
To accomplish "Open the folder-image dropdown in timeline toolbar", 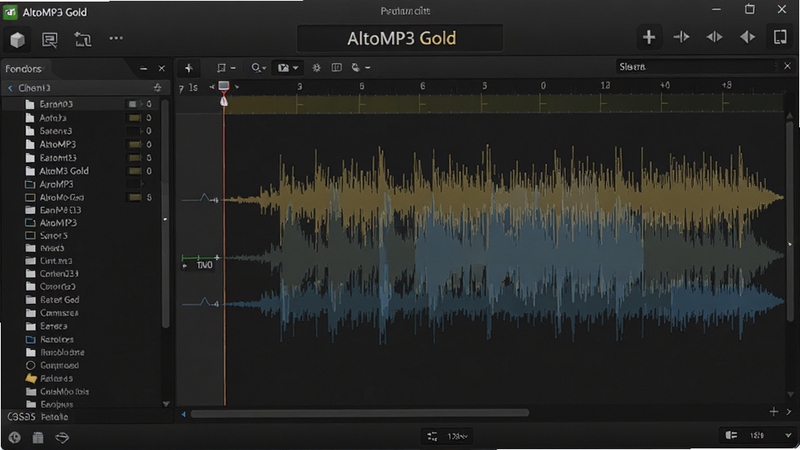I will click(x=288, y=68).
